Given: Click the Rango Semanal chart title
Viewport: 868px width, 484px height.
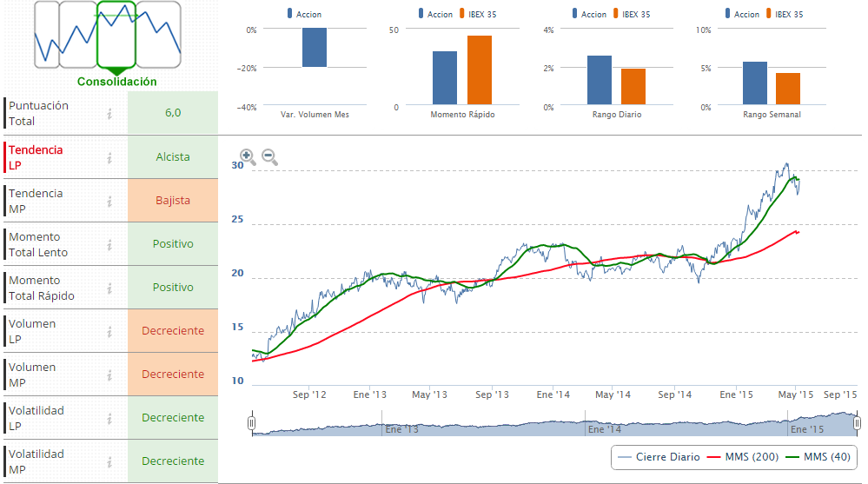Looking at the screenshot, I should click(772, 114).
